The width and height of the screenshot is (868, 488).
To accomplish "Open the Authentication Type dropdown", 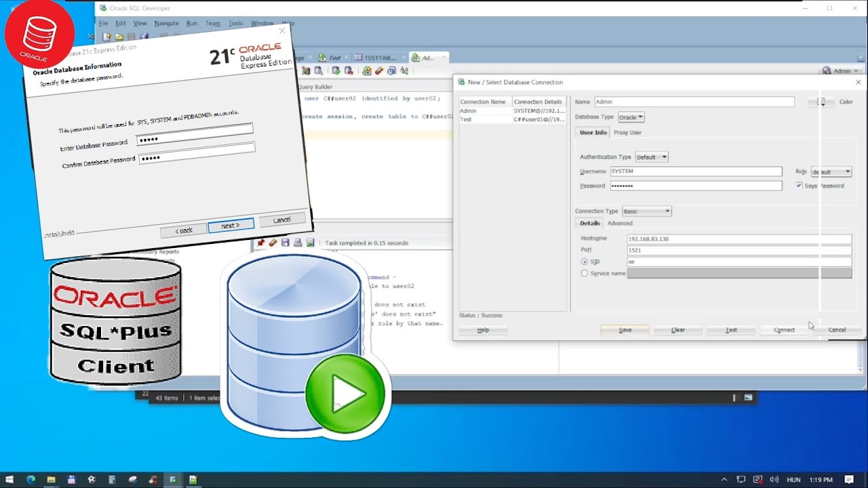I will click(652, 157).
